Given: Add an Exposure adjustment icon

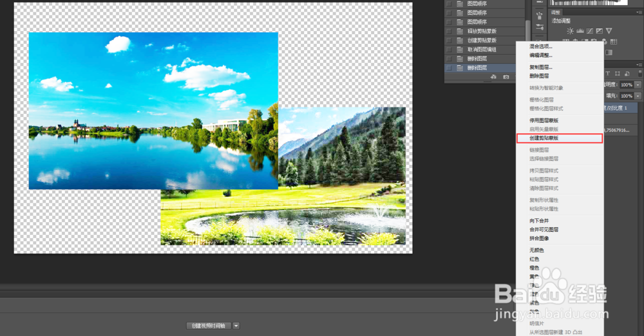Looking at the screenshot, I should (x=599, y=31).
